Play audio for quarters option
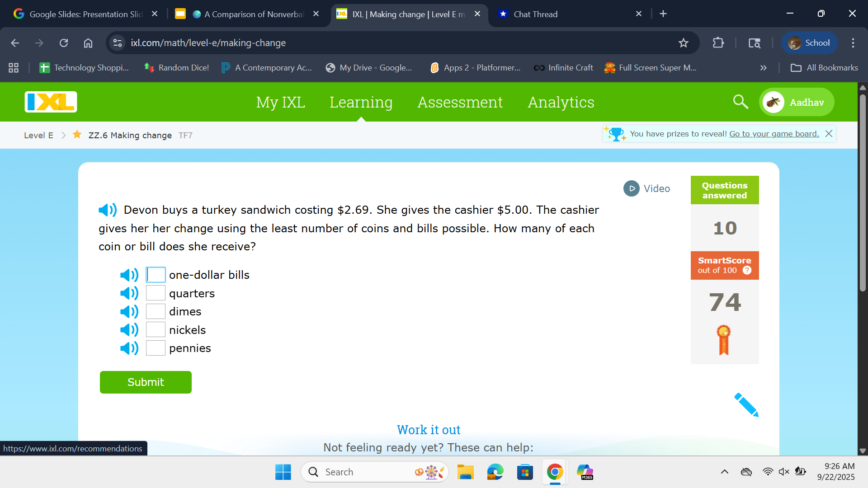The height and width of the screenshot is (488, 868). tap(129, 294)
